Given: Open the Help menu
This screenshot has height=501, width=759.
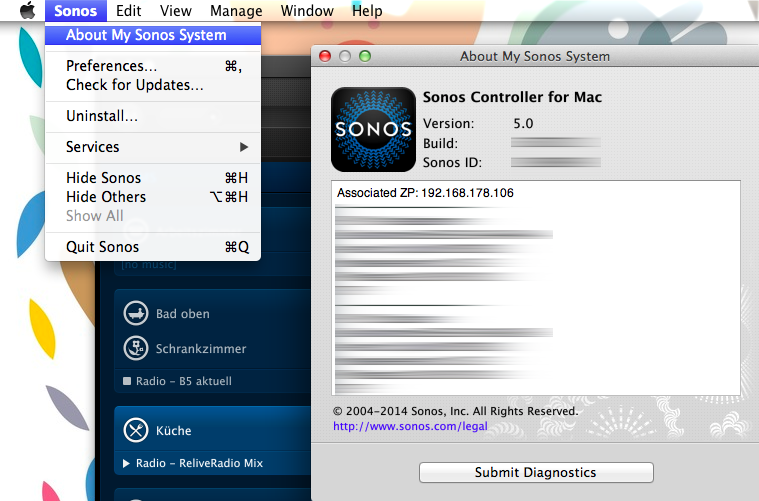Looking at the screenshot, I should (367, 11).
